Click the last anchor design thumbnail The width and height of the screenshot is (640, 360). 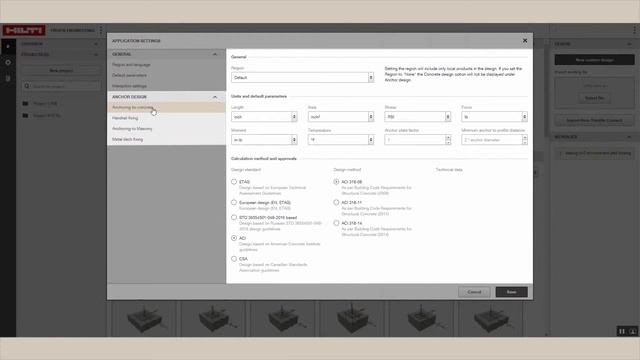[x=491, y=319]
